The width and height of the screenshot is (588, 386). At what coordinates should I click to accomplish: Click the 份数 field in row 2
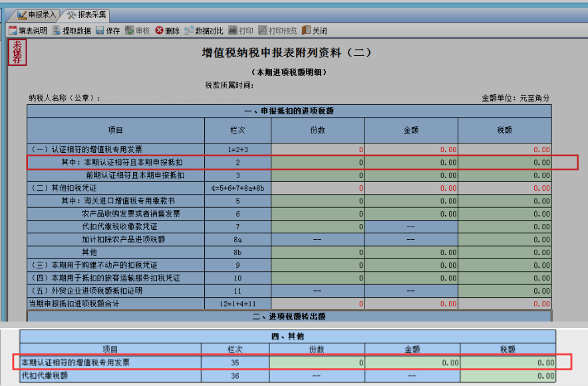(x=318, y=163)
